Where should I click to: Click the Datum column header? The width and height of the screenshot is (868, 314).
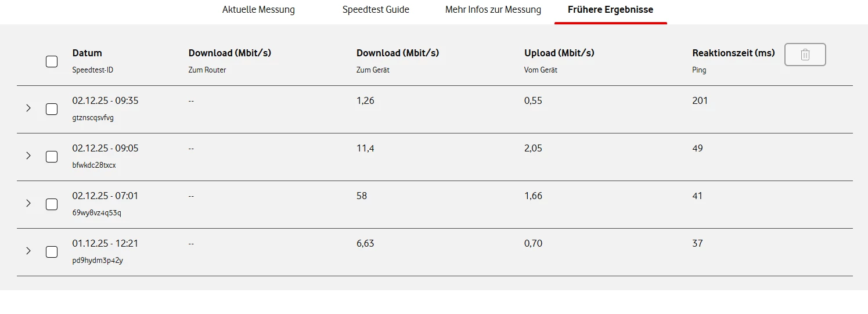[x=87, y=53]
